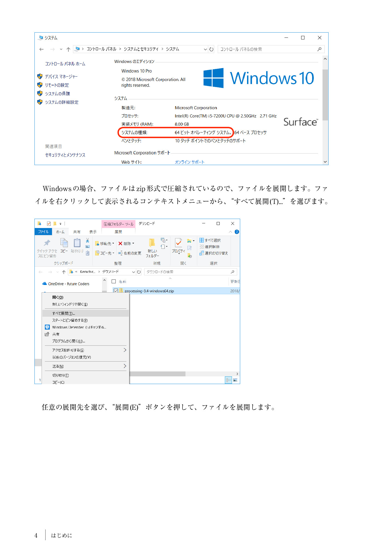Click the Explorer horizontal scrollbar thumb
The width and height of the screenshot is (392, 554).
[x=158, y=374]
